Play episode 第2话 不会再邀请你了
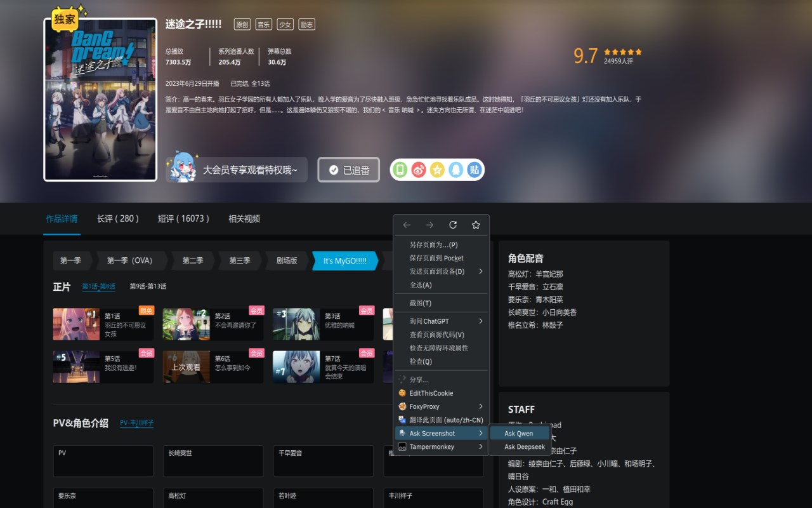The width and height of the screenshot is (812, 508). point(213,324)
